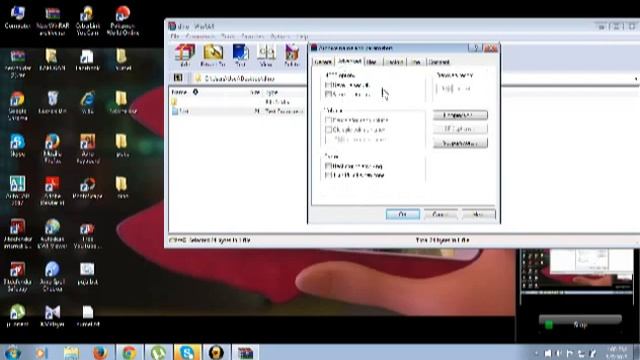Select the CyberLink YouCam desktop shortcut
The image size is (640, 360).
87,20
